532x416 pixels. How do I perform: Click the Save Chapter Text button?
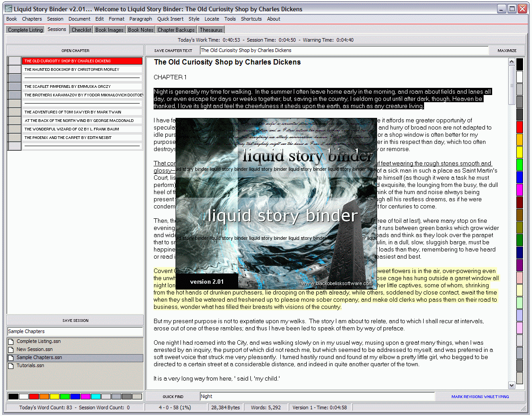pos(173,51)
